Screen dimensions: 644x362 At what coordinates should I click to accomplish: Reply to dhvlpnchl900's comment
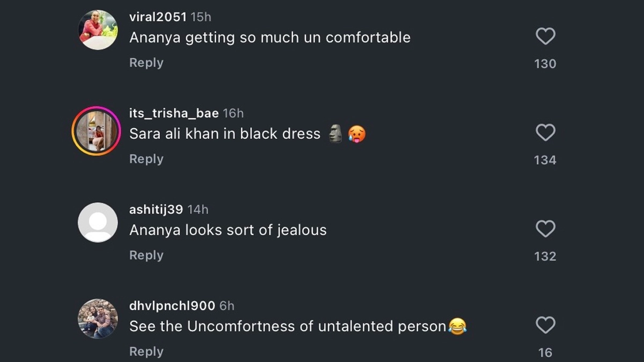tap(146, 351)
